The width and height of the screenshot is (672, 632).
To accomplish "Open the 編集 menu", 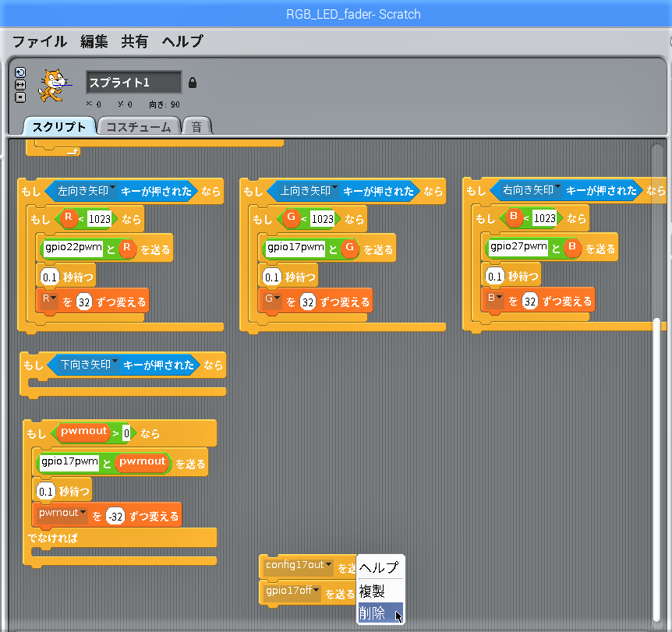I will [94, 41].
